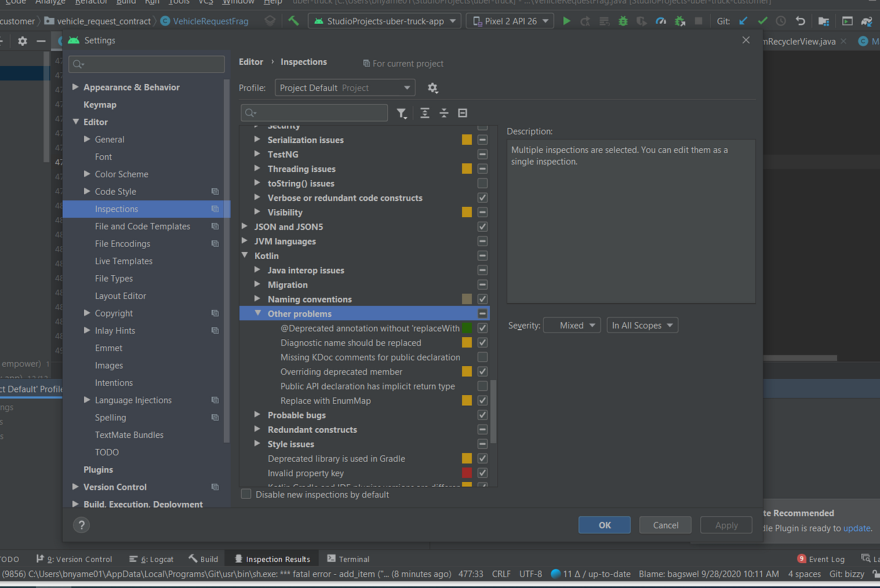Expand all inspection tree nodes icon
The image size is (880, 588).
click(424, 113)
